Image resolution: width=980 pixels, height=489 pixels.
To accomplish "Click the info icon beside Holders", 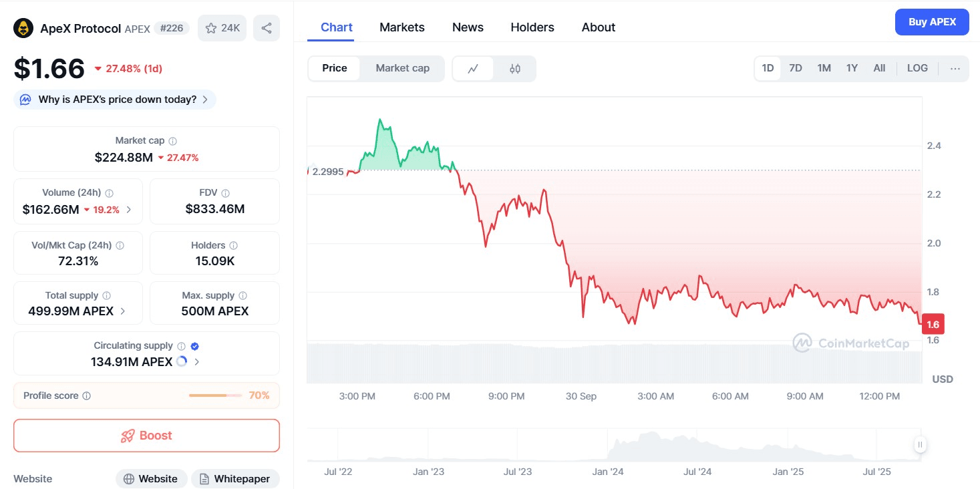I will [233, 246].
